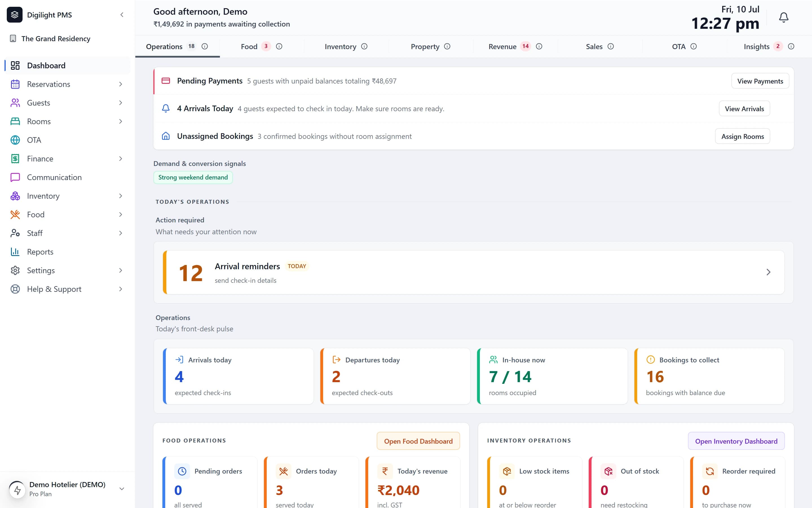Click the building icon beside The Grand Residency
This screenshot has height=508, width=812.
click(x=13, y=39)
